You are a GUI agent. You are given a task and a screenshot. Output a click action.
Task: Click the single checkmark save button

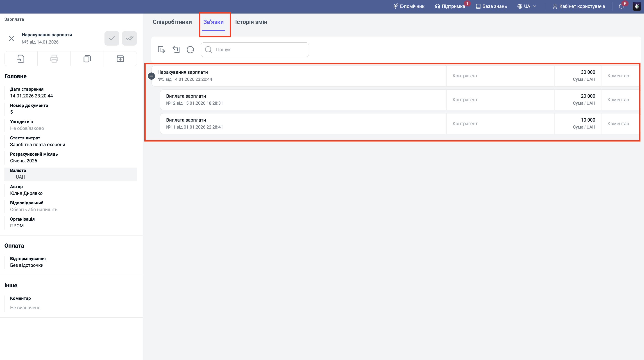[x=112, y=38]
